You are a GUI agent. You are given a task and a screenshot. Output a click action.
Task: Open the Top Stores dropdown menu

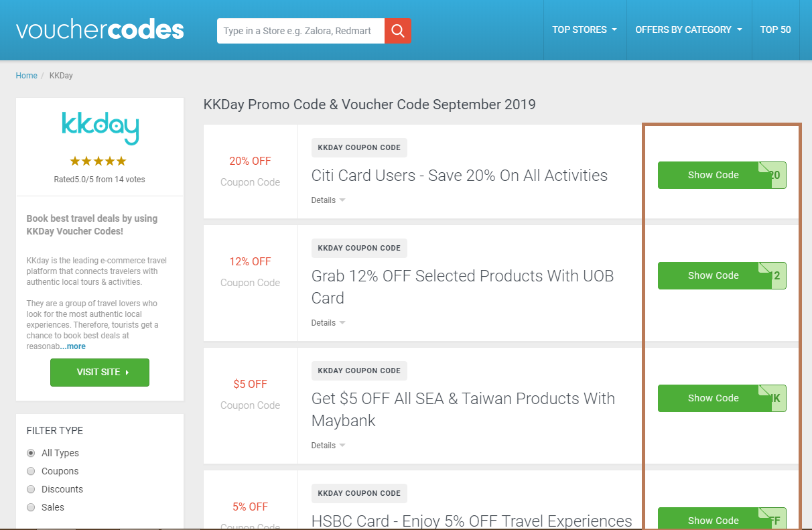coord(584,29)
